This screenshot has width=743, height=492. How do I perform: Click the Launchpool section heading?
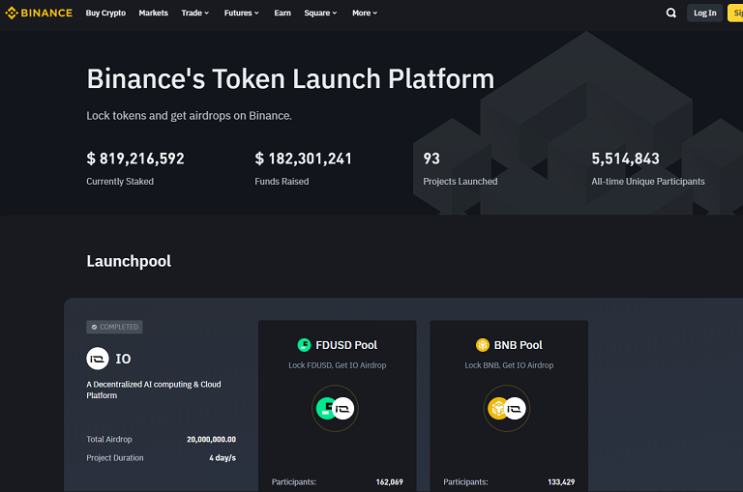(129, 261)
